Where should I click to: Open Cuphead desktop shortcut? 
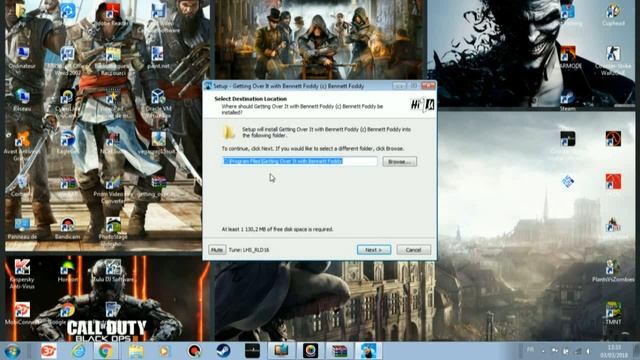(613, 16)
